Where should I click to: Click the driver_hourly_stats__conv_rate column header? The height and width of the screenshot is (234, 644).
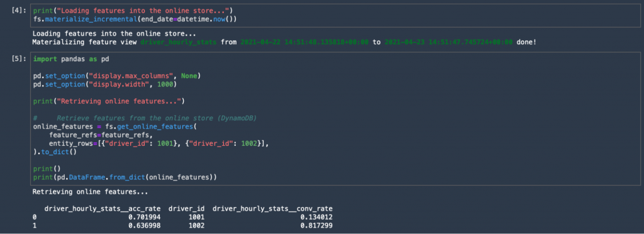pos(272,209)
